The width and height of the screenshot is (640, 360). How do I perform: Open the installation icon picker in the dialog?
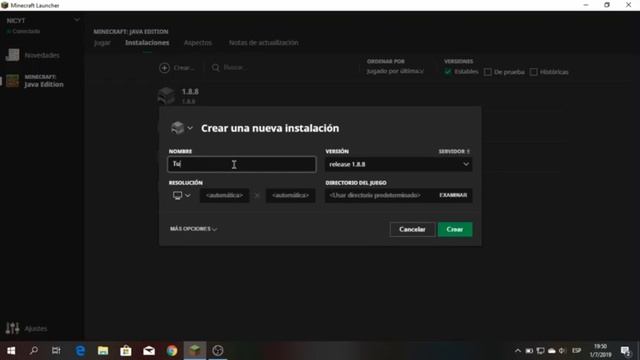coord(182,128)
